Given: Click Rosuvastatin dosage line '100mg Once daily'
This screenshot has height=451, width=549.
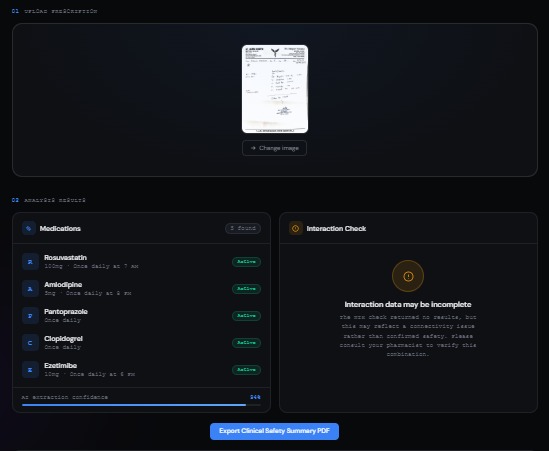Looking at the screenshot, I should tap(91, 266).
